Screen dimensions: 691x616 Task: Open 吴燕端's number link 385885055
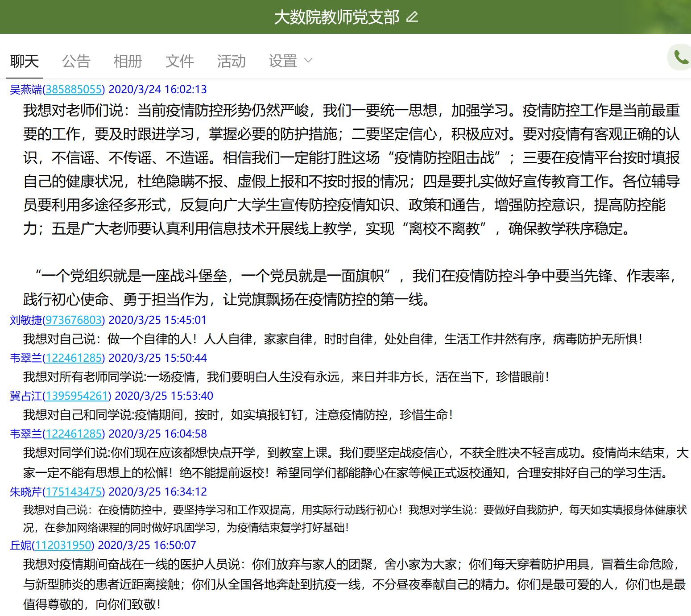click(x=74, y=89)
